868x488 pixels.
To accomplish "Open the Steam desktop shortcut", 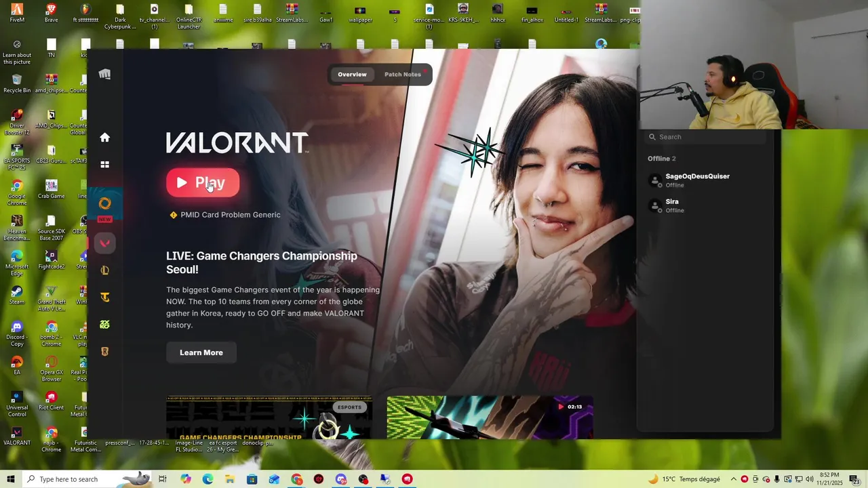I will pos(17,296).
